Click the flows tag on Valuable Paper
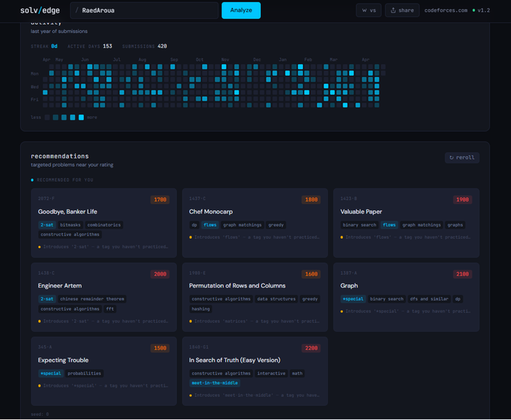This screenshot has width=511, height=420. 389,225
